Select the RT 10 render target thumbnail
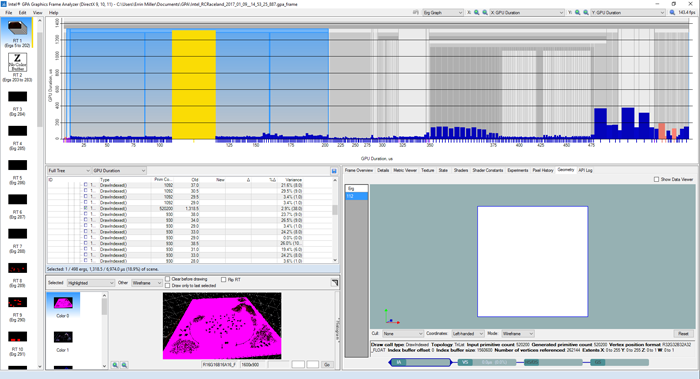Image resolution: width=700 pixels, height=379 pixels. pyautogui.click(x=17, y=337)
